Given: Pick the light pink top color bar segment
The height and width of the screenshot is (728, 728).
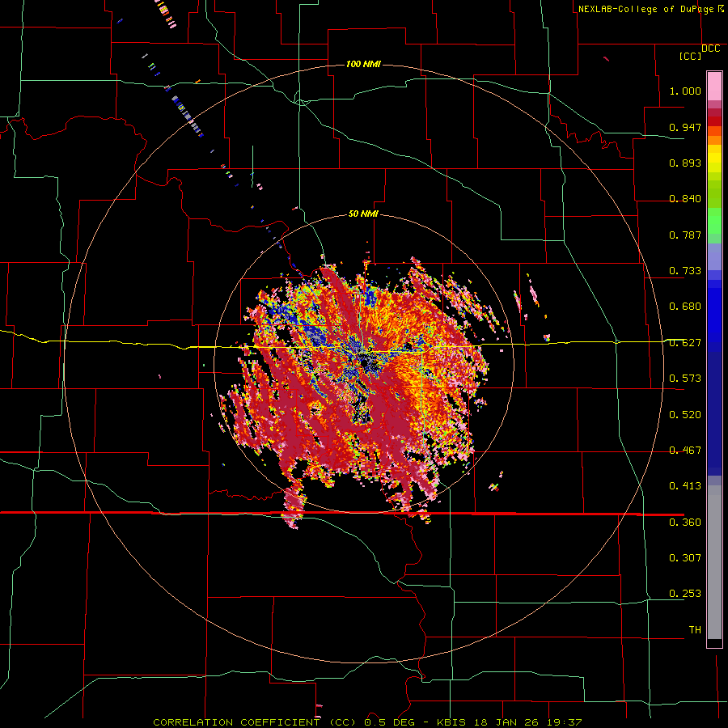Looking at the screenshot, I should 714,86.
